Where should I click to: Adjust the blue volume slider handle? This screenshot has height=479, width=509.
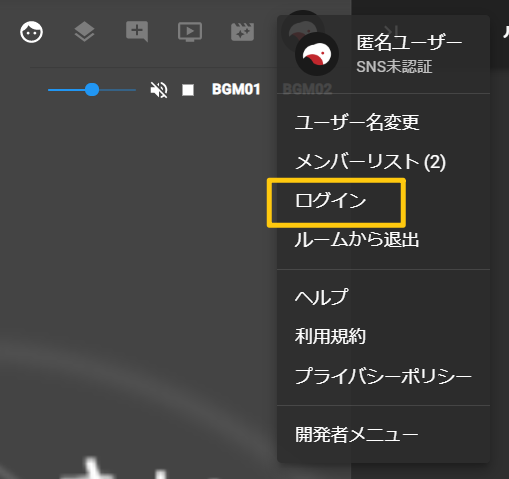(92, 90)
